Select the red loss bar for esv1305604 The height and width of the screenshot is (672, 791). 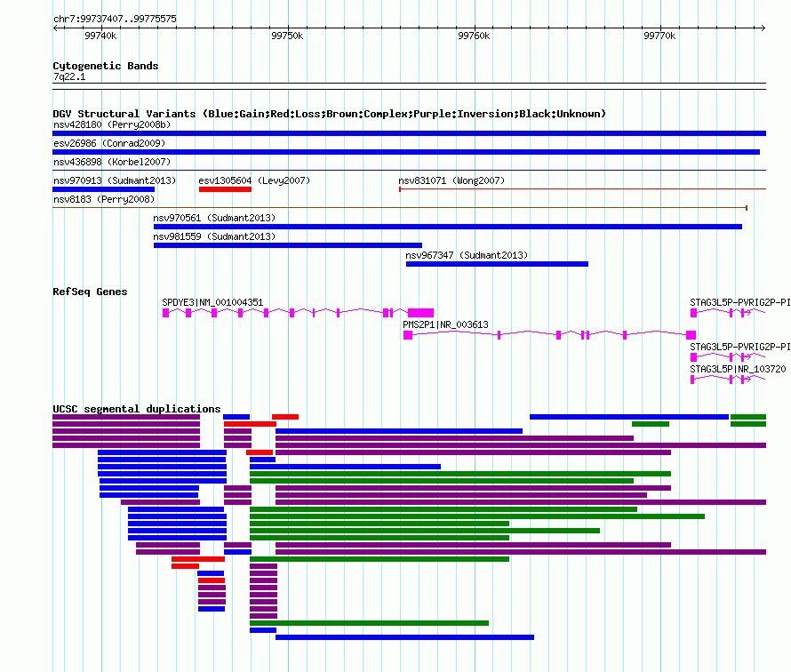click(x=225, y=189)
